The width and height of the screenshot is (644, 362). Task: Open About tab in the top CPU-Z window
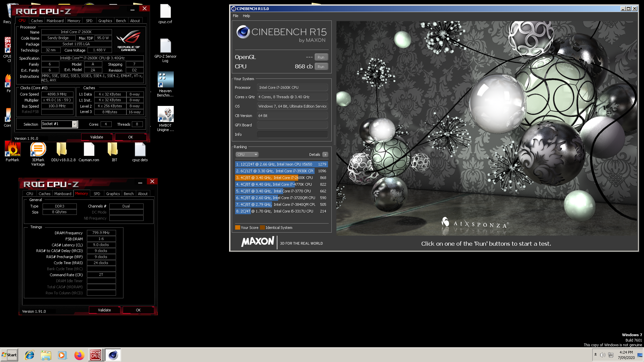135,21
